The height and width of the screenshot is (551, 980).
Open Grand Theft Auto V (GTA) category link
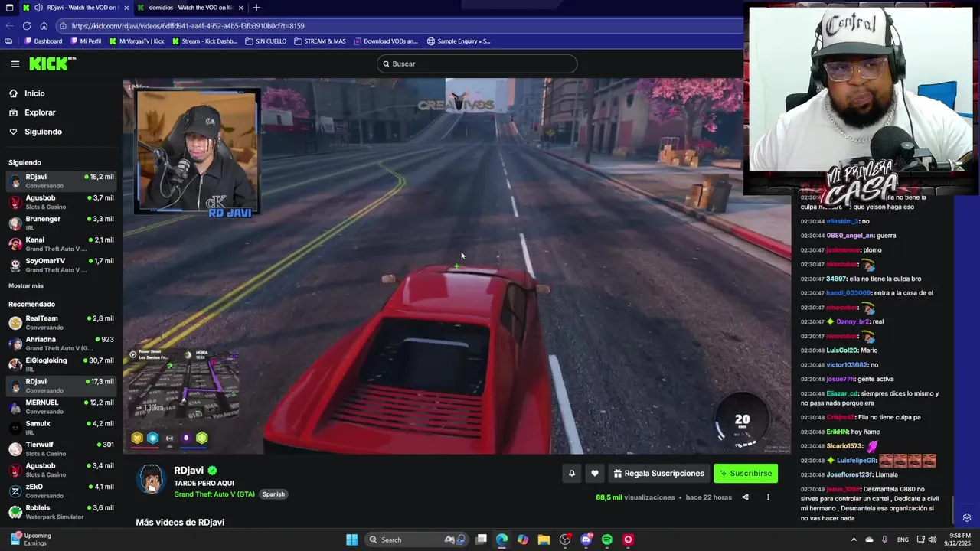click(214, 494)
